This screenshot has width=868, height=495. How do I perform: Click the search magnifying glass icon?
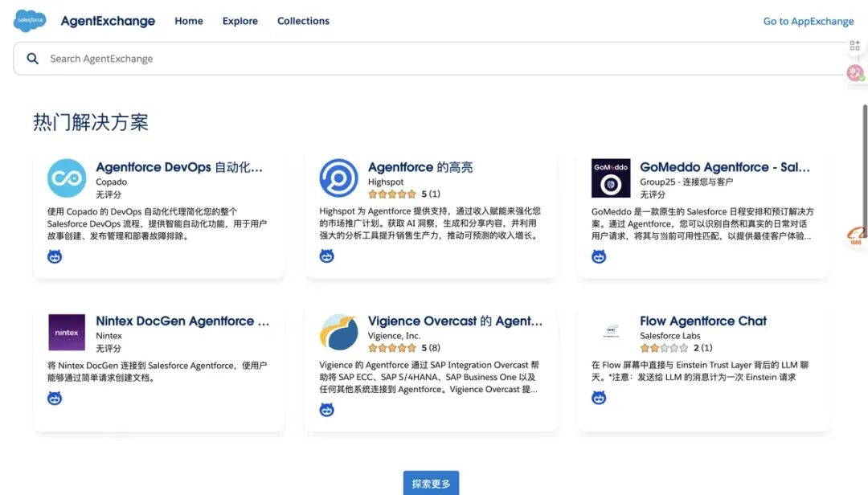pyautogui.click(x=33, y=59)
